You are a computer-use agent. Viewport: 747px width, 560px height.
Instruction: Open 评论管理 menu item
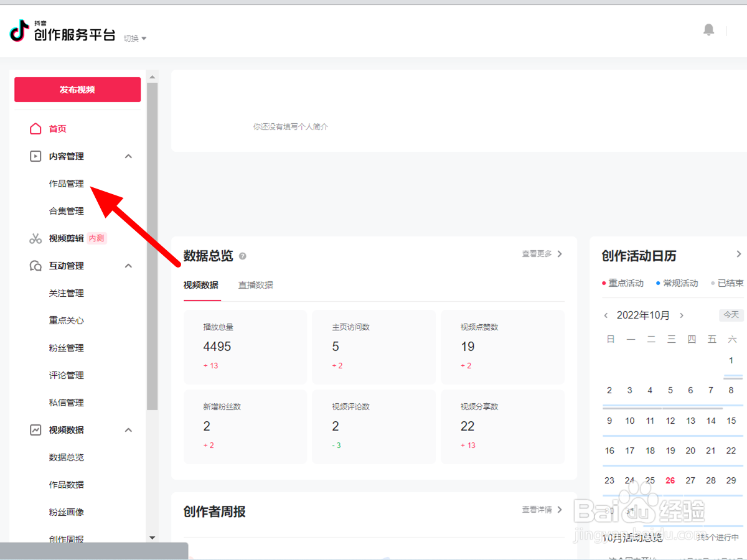pos(67,375)
